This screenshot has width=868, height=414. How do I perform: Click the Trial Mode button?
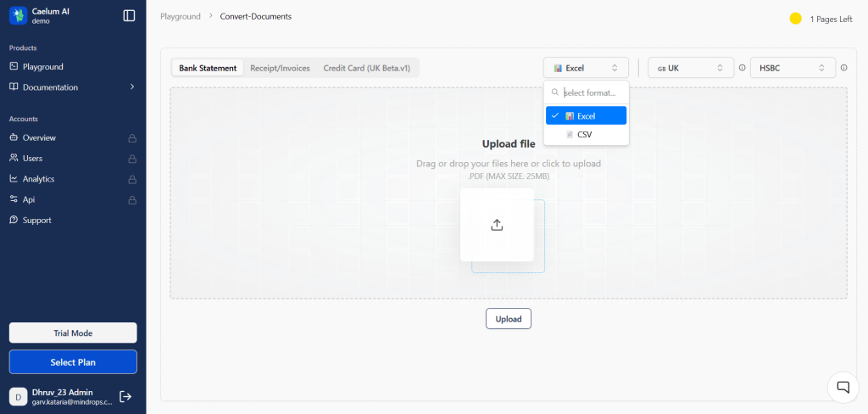coord(73,333)
